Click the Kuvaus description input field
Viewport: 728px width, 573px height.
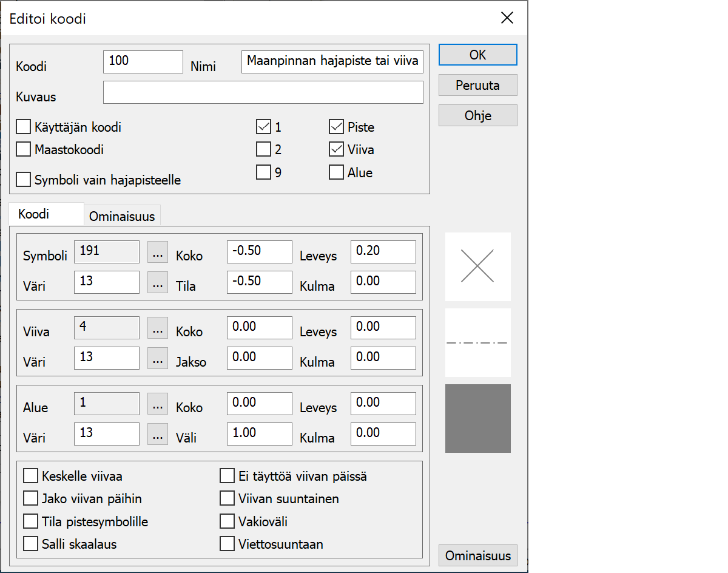coord(263,93)
